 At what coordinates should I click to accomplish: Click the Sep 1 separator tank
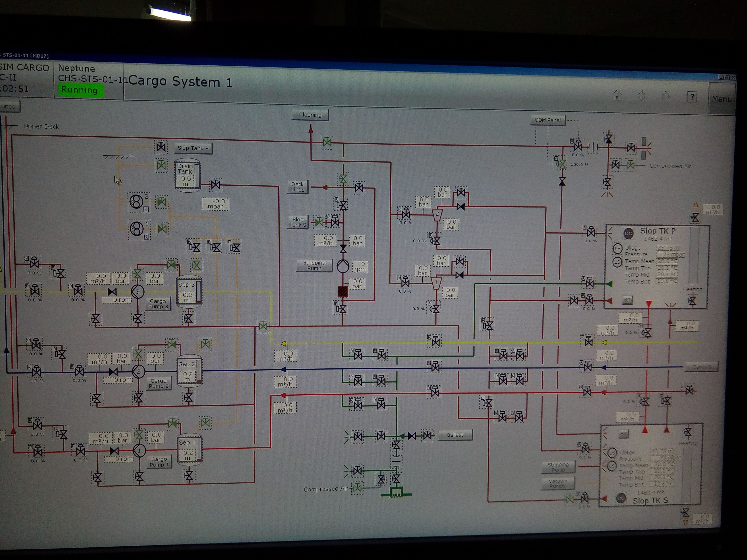190,450
